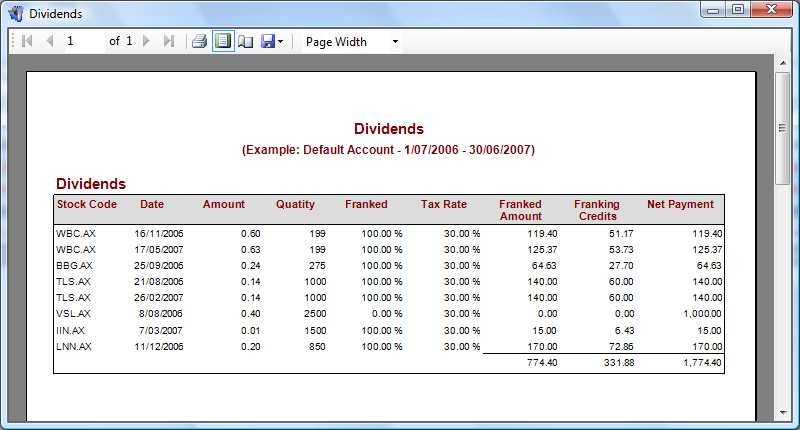Select WBC.AX dated 16/11/2006
Viewport: 800px width, 430px height.
pos(76,234)
